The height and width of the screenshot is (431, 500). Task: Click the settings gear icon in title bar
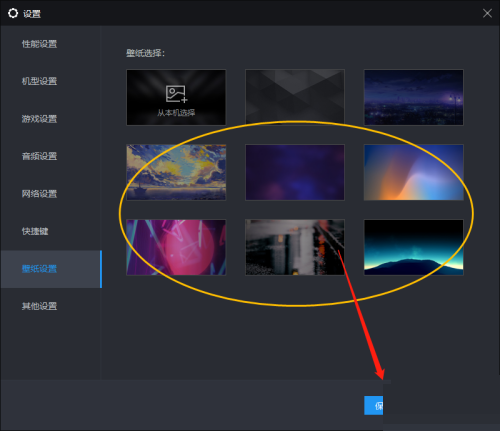13,13
